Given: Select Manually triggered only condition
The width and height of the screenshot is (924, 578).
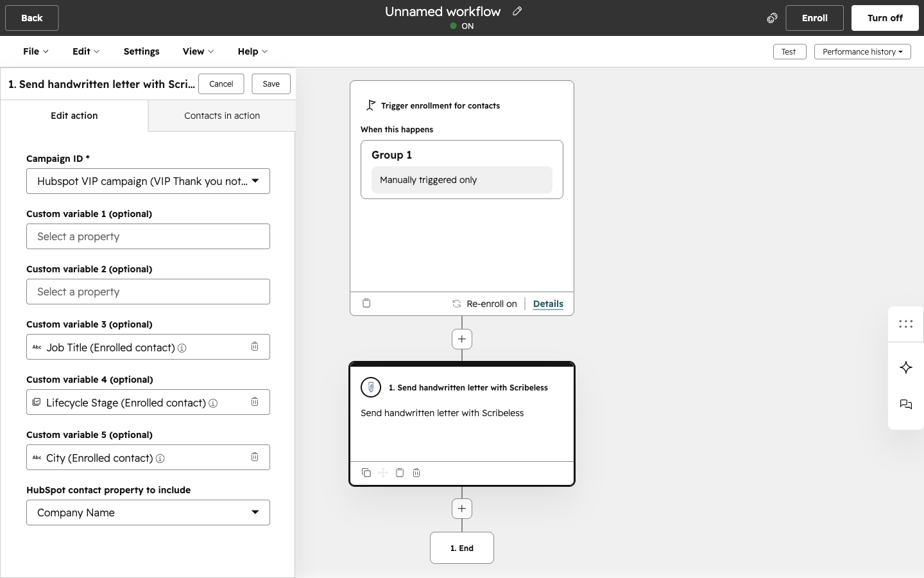Looking at the screenshot, I should [462, 180].
